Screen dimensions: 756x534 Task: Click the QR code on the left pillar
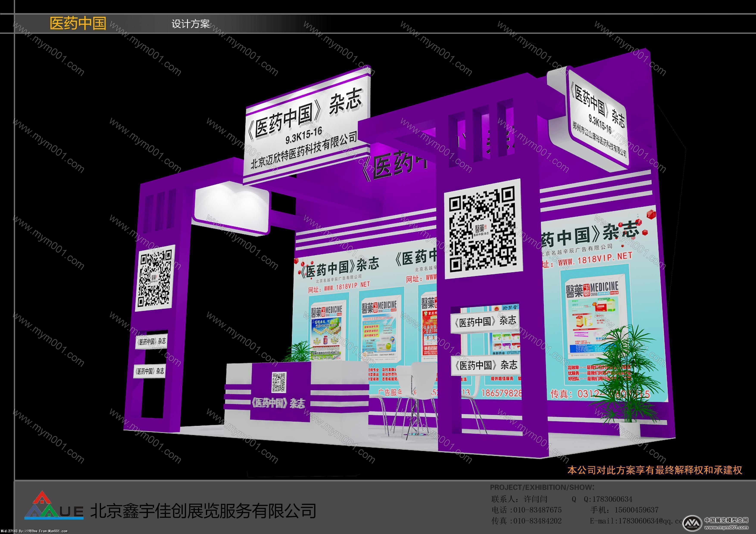[x=155, y=278]
